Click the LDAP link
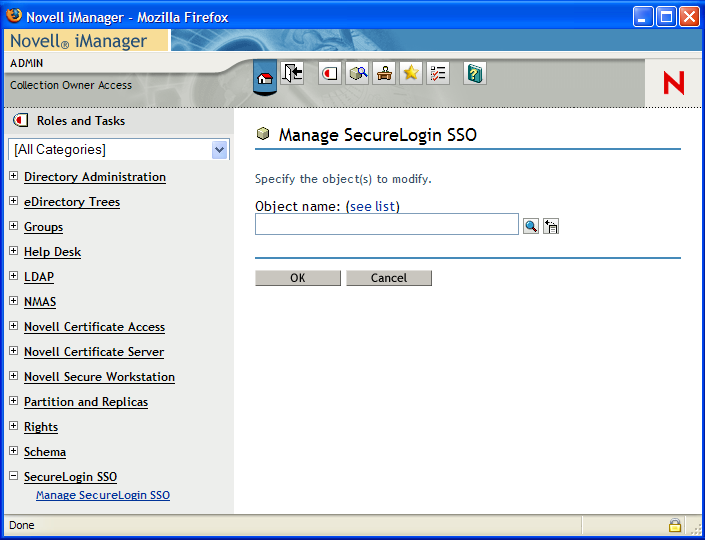The width and height of the screenshot is (705, 540). [39, 277]
